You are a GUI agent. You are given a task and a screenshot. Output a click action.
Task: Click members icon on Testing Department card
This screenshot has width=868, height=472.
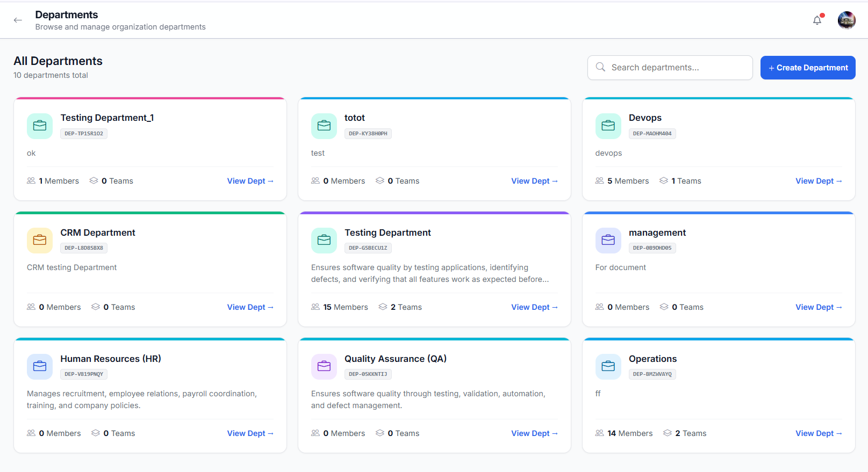click(x=315, y=307)
